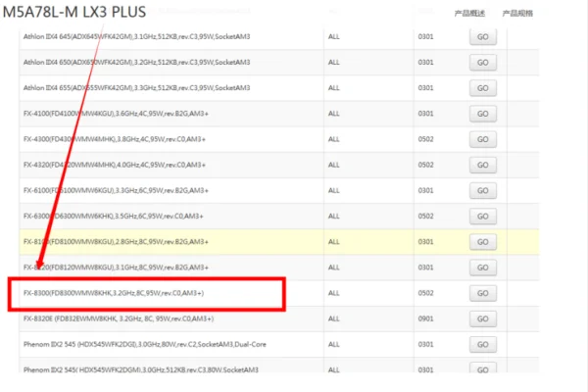
Task: Click GO button in FX-4100 row
Action: click(x=483, y=114)
